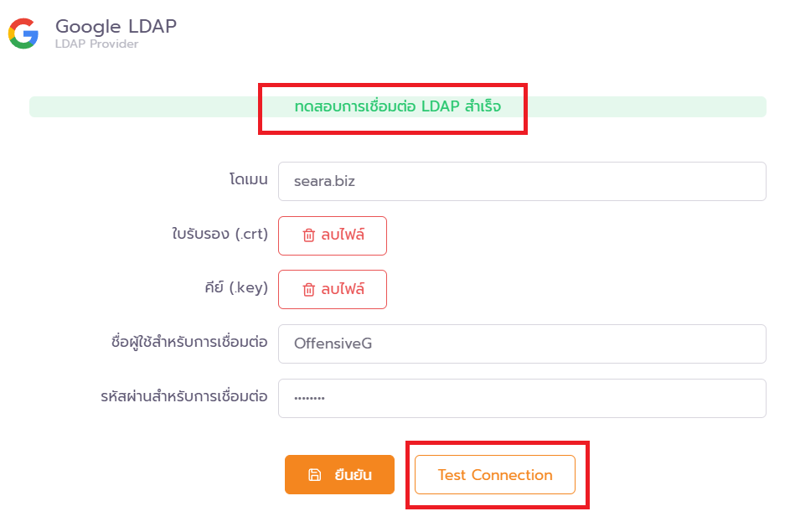Click the ชื่อผู้ใช้สำหรับการเชื่อมต่อ label

pyautogui.click(x=189, y=342)
